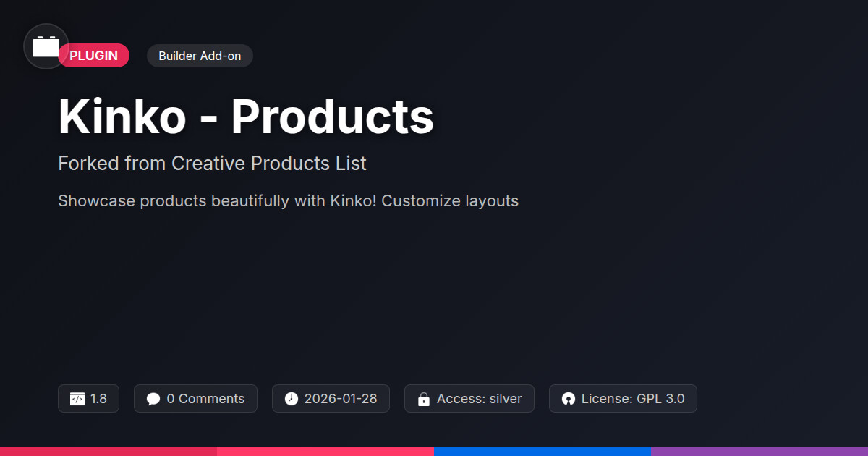Click the 'Access: silver' text
Image resolution: width=868 pixels, height=456 pixels.
(479, 399)
